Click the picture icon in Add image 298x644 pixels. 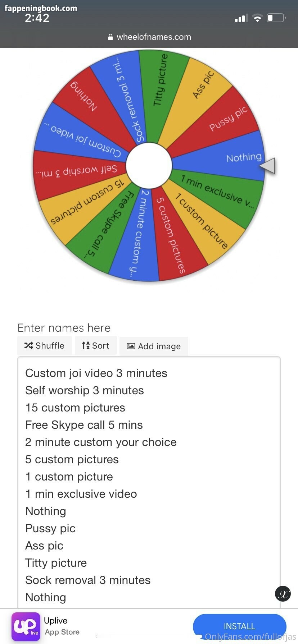click(131, 346)
